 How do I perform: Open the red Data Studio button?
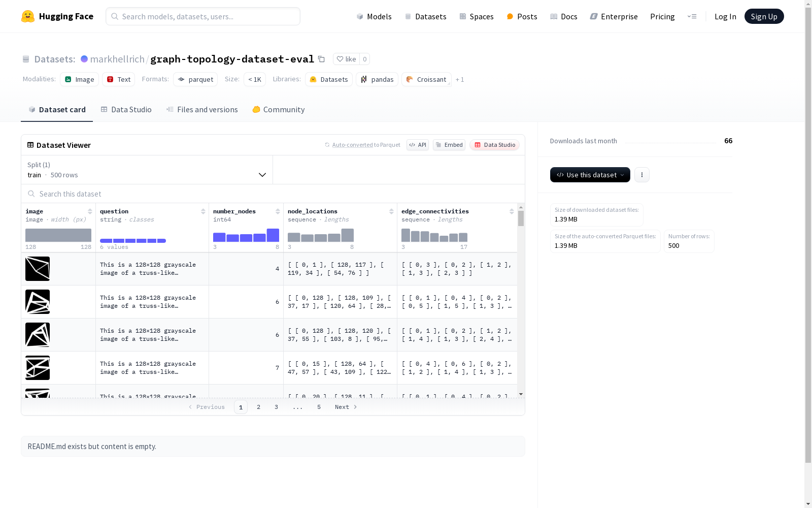(494, 145)
